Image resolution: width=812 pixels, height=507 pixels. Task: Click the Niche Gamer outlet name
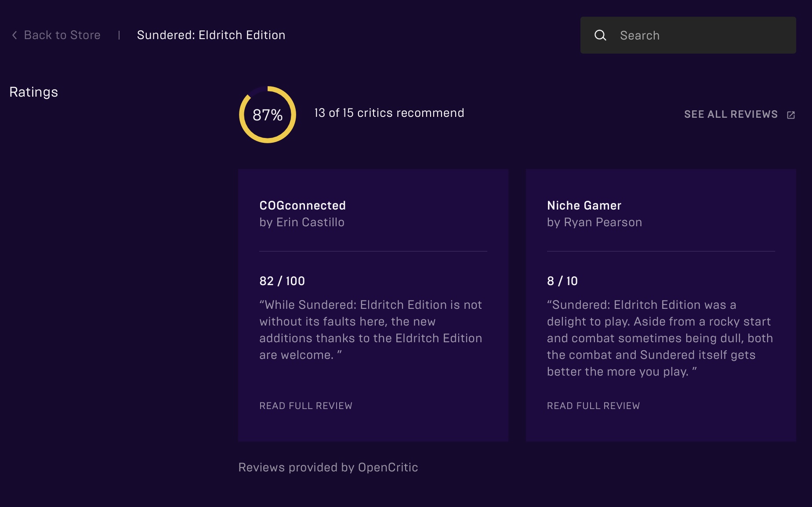(x=584, y=206)
